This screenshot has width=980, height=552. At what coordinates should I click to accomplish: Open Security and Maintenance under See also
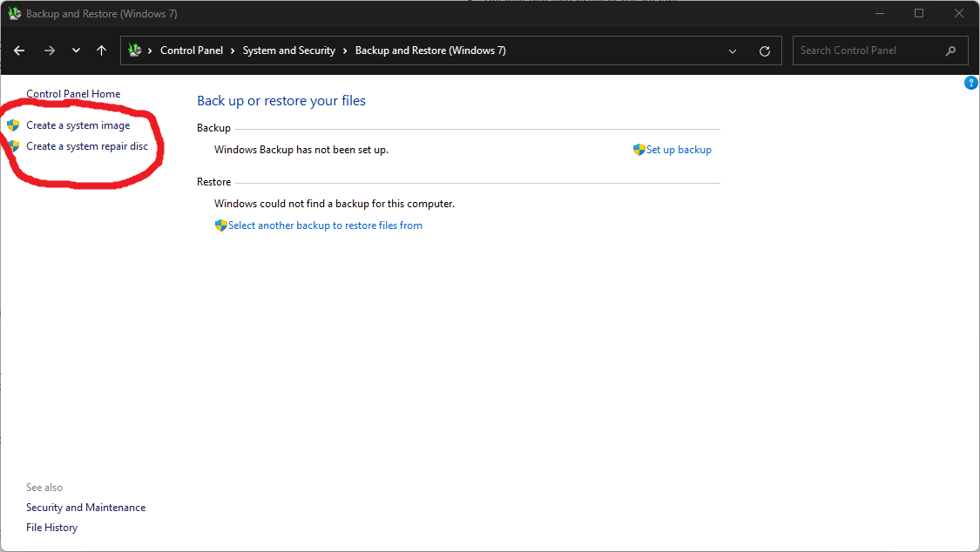[85, 507]
